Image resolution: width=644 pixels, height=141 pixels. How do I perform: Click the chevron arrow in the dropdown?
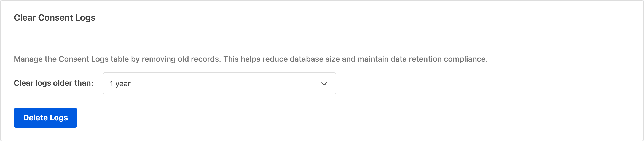coord(324,84)
